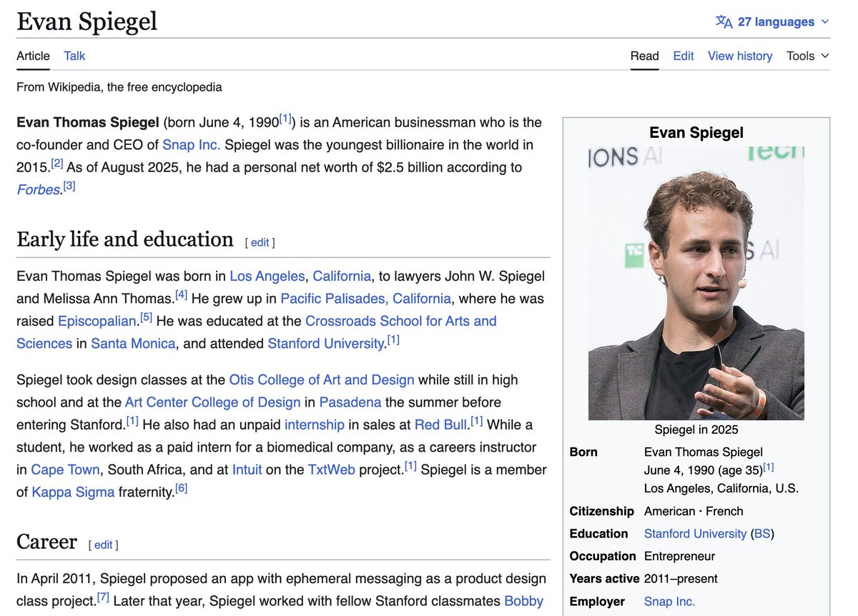Click the infobox title 'Evan Spiegel'
Viewport: 858px width, 616px height.
pyautogui.click(x=696, y=132)
